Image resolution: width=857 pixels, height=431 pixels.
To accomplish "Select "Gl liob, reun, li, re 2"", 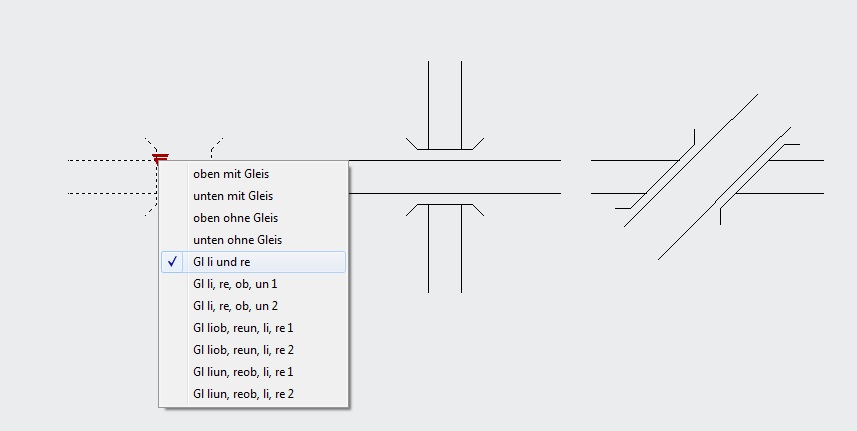I will point(254,350).
